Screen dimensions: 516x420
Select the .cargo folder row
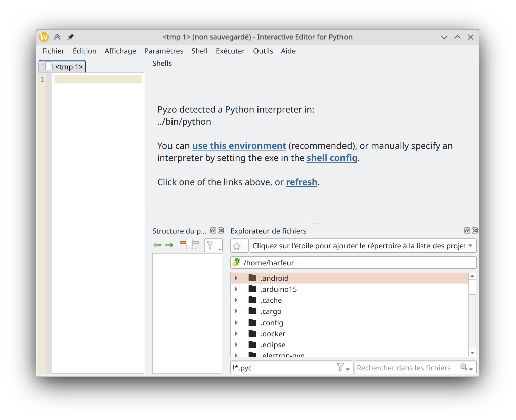(x=350, y=311)
